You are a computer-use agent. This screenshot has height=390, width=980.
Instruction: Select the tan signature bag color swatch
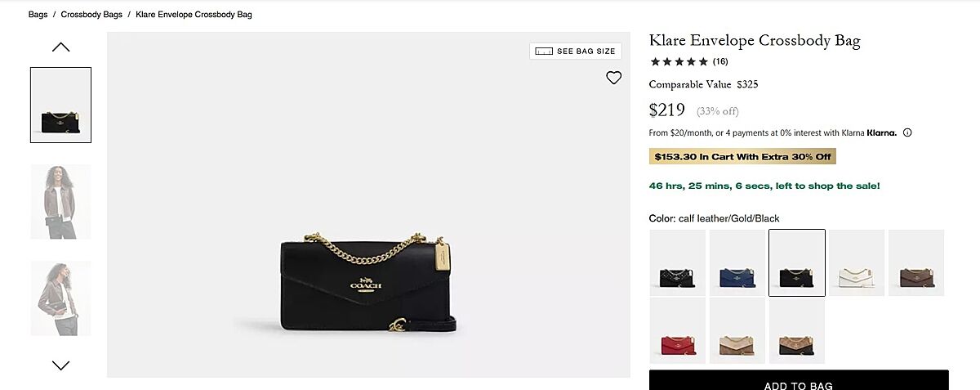tap(737, 330)
